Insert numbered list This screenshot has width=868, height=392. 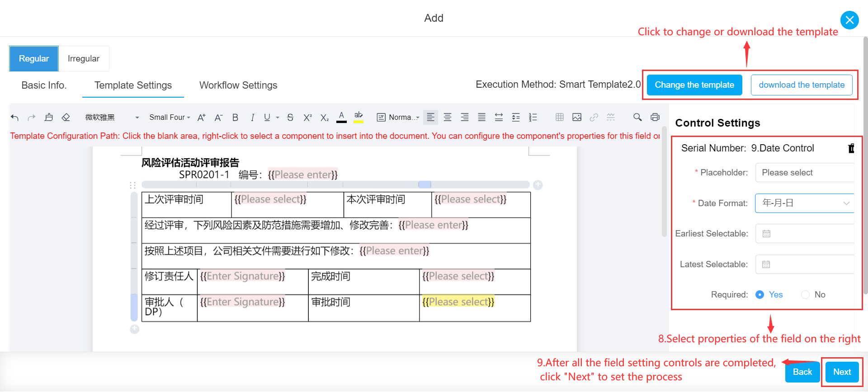pos(533,118)
